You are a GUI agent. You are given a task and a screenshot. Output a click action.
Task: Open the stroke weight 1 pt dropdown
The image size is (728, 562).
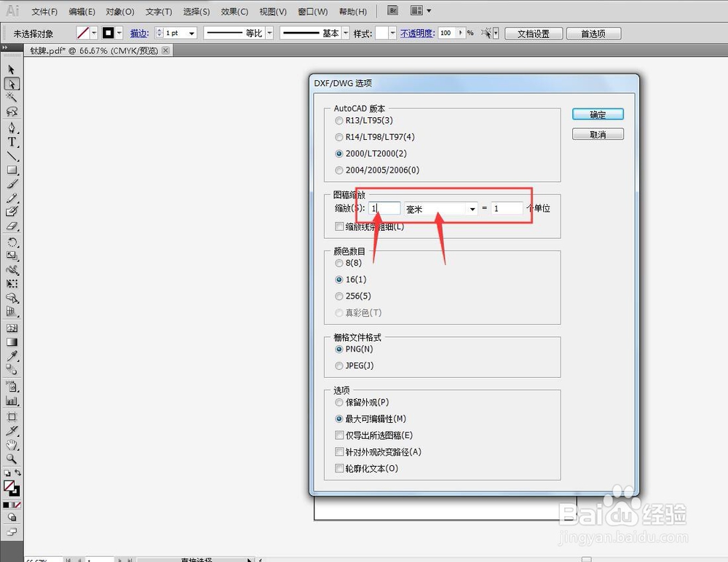pos(194,33)
